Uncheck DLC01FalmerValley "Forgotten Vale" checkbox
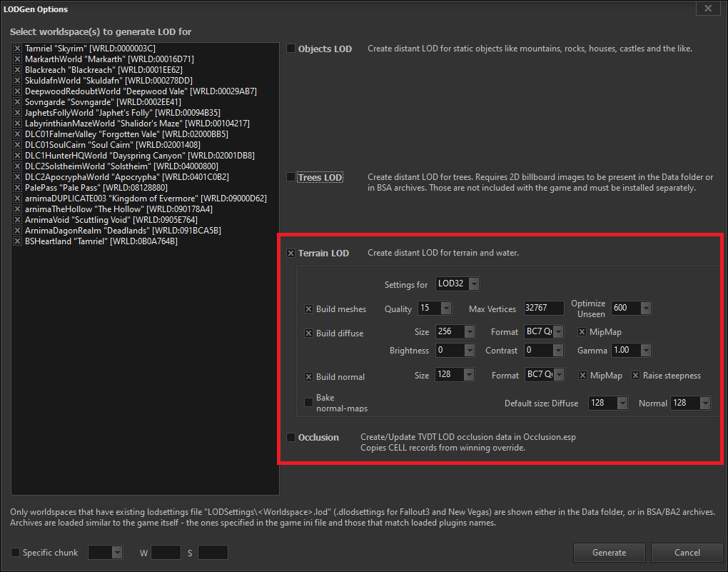Image resolution: width=728 pixels, height=572 pixels. click(x=17, y=134)
